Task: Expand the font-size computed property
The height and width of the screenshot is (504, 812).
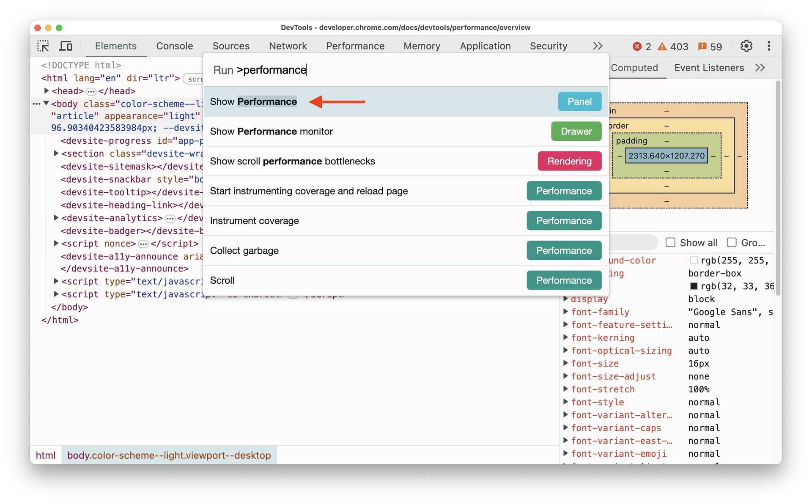Action: tap(565, 363)
